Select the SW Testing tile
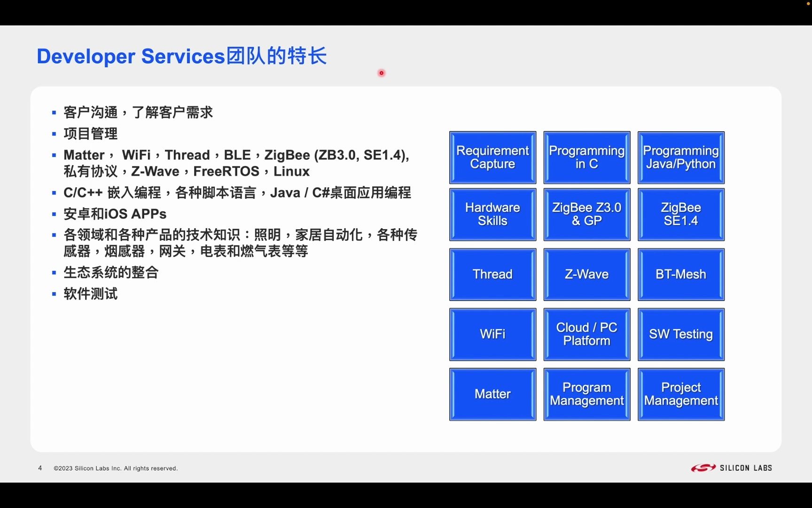Image resolution: width=812 pixels, height=508 pixels. (x=681, y=334)
